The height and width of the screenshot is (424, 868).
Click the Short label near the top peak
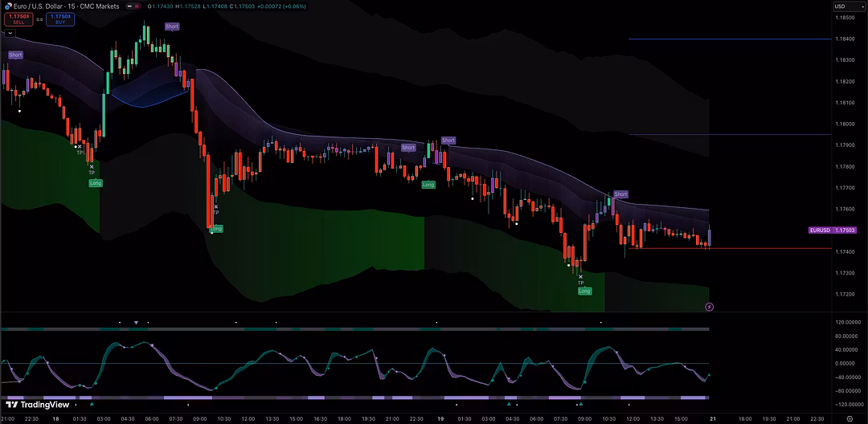tap(172, 26)
